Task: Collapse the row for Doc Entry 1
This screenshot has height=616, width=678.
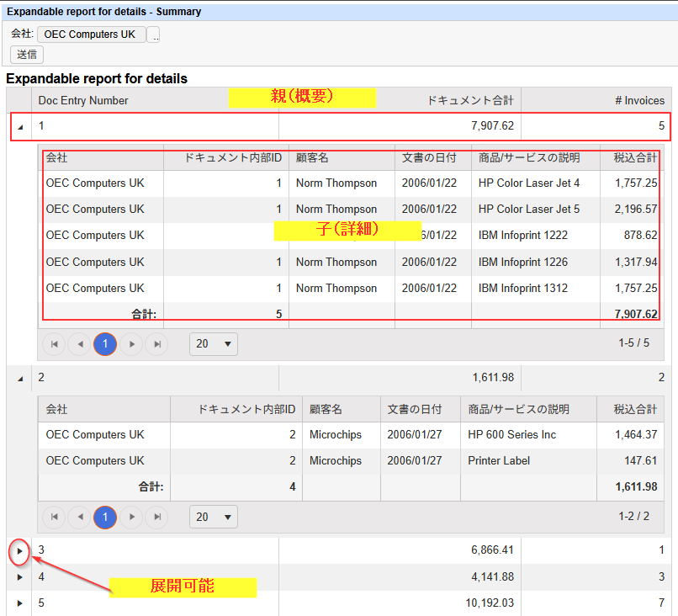Action: pyautogui.click(x=20, y=127)
